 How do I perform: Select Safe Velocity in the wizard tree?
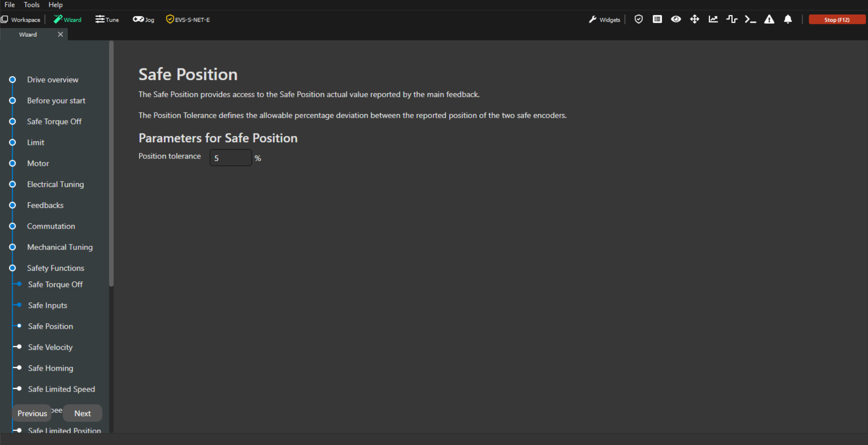(x=50, y=347)
